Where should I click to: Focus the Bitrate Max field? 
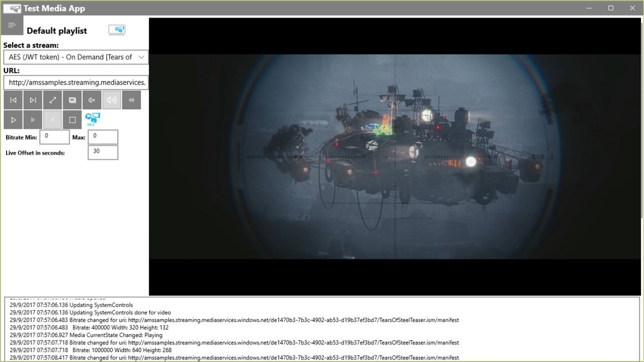pos(103,137)
